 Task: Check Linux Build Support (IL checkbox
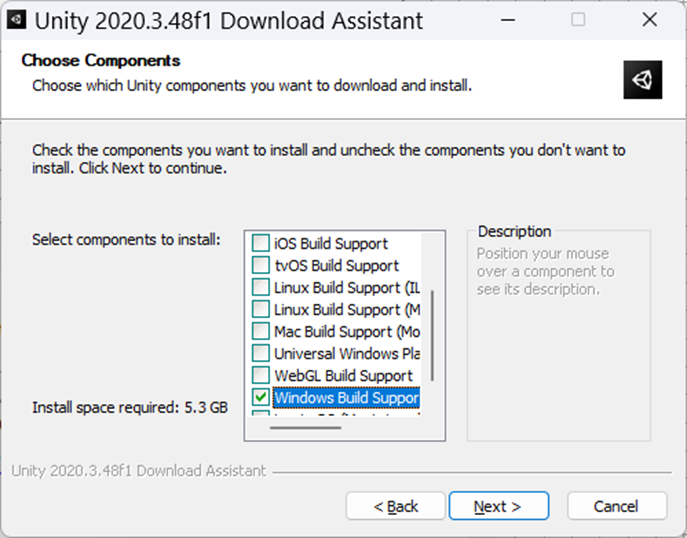(x=260, y=287)
